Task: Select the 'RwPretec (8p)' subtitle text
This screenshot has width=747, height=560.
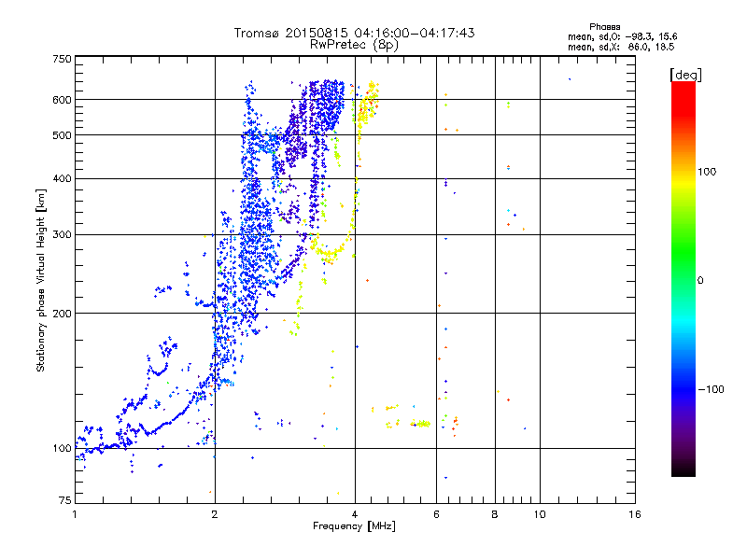Action: tap(354, 45)
